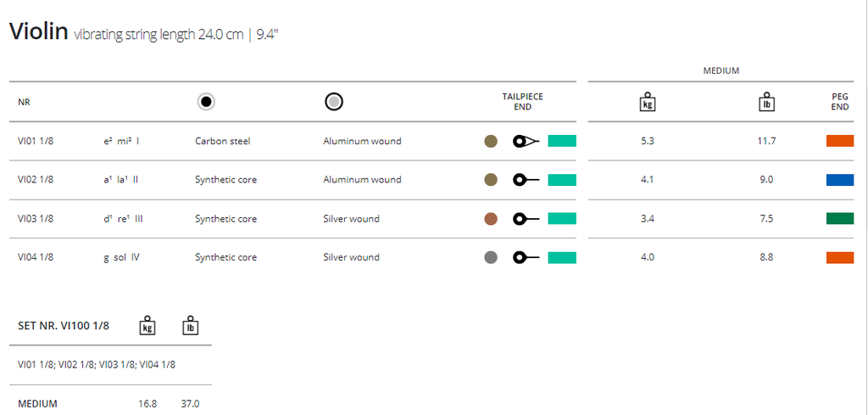Click the gray dot in VI04 row
The width and height of the screenshot is (868, 415).
click(x=490, y=257)
